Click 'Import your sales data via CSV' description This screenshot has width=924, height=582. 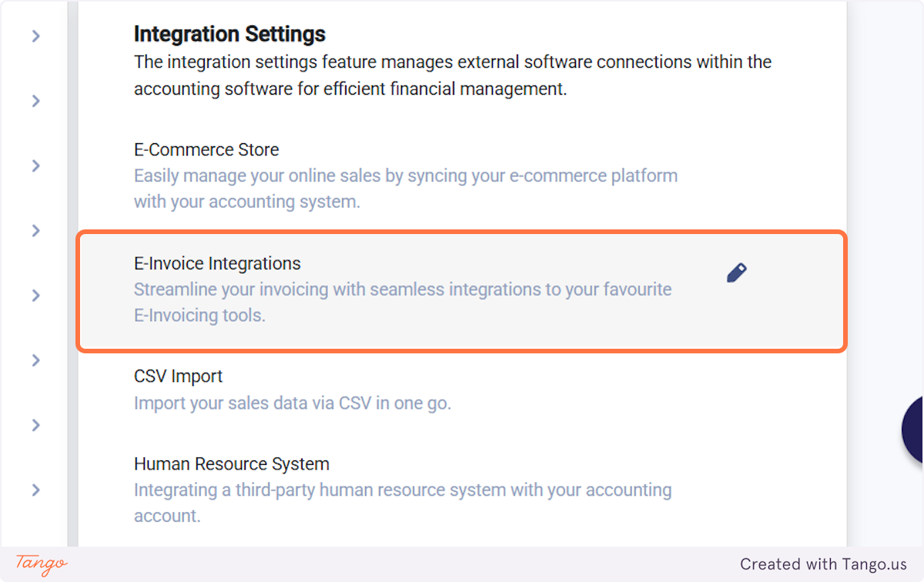(292, 403)
